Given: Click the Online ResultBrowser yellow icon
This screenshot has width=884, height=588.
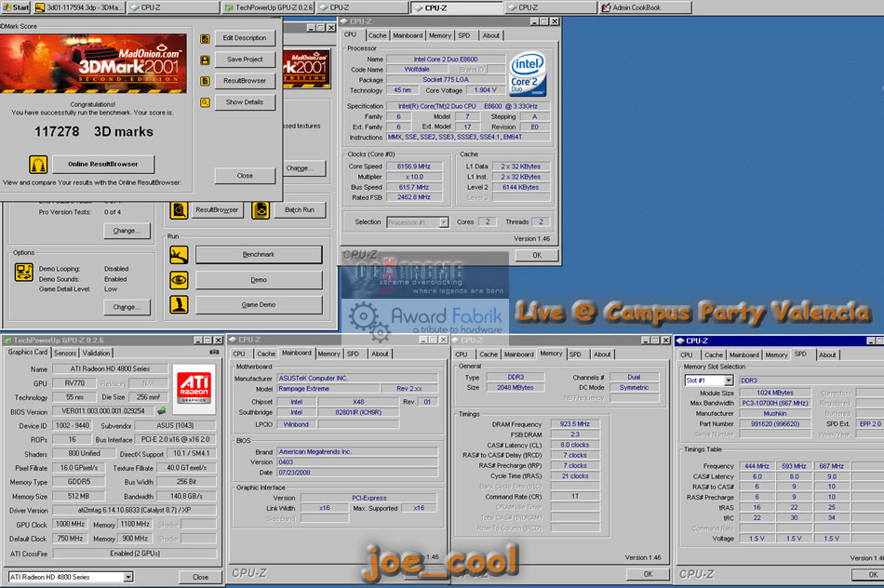Looking at the screenshot, I should pyautogui.click(x=38, y=165).
